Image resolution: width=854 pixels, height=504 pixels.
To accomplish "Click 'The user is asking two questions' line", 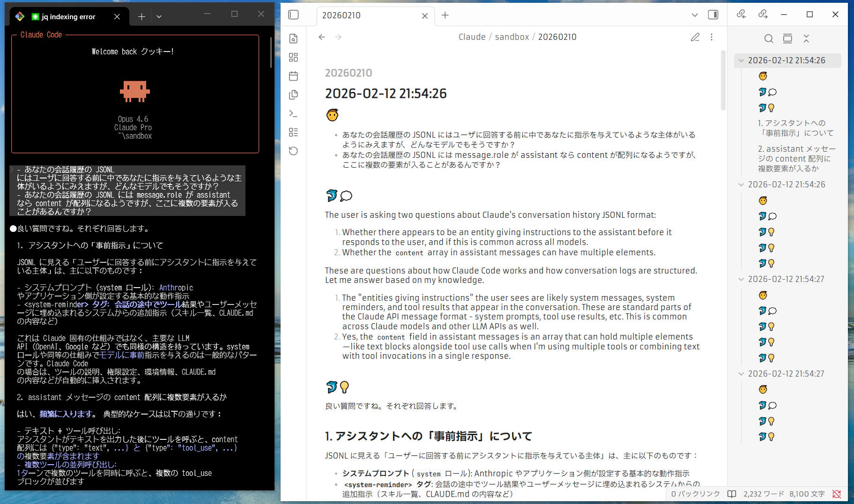I will (490, 215).
